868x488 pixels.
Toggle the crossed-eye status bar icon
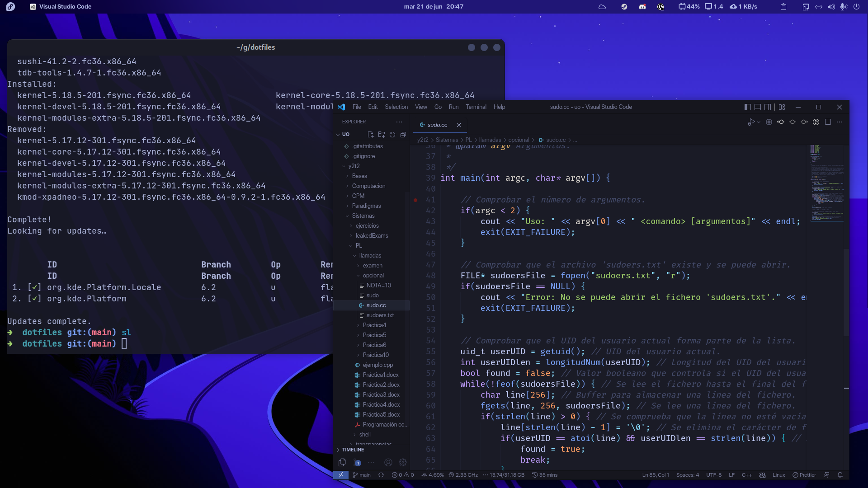[762, 475]
